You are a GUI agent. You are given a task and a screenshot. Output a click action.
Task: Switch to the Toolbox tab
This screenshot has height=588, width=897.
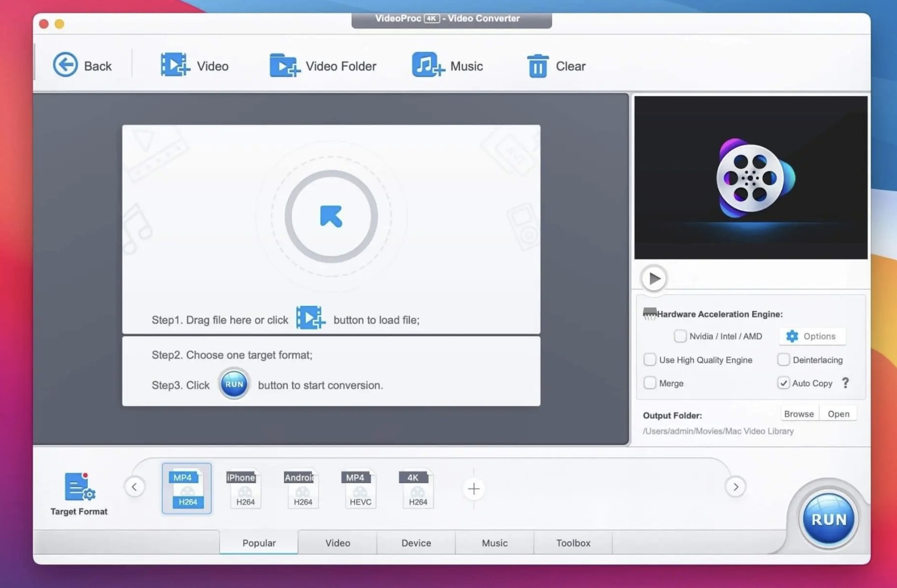coord(573,543)
